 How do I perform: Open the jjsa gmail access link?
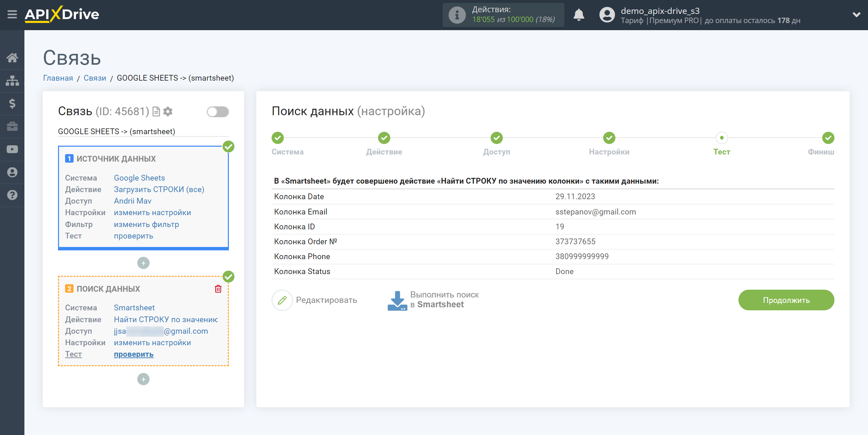[161, 331]
